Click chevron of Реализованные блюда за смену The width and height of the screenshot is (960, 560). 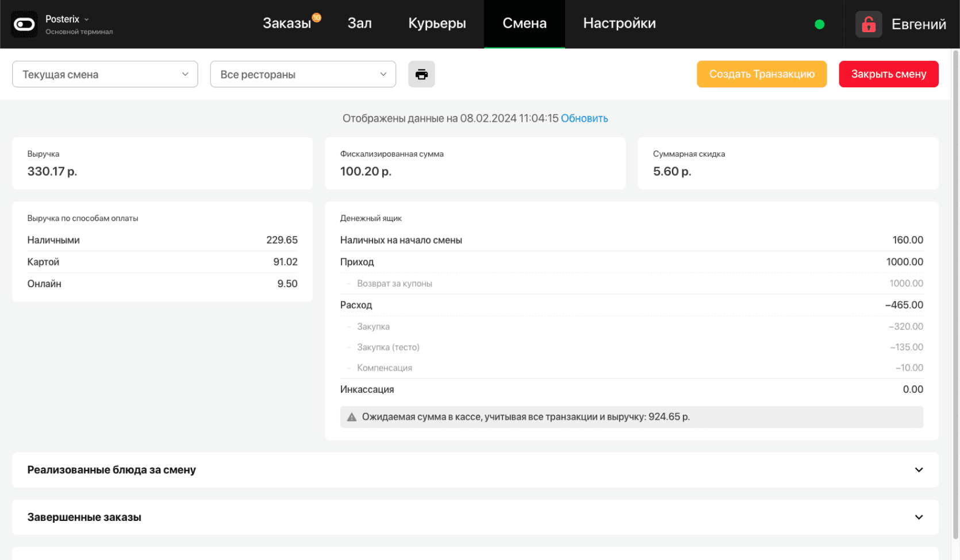click(919, 470)
